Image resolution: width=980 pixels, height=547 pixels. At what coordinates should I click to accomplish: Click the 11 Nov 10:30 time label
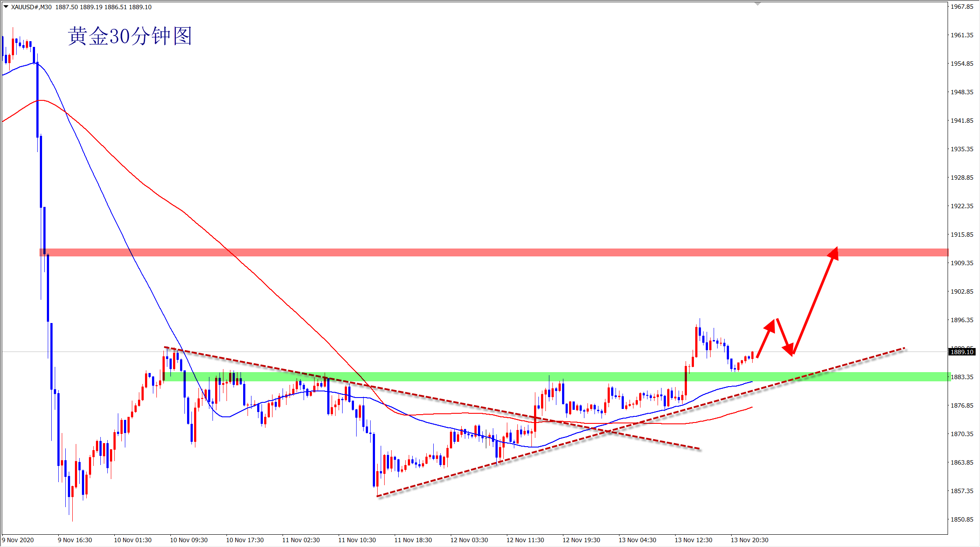(357, 540)
